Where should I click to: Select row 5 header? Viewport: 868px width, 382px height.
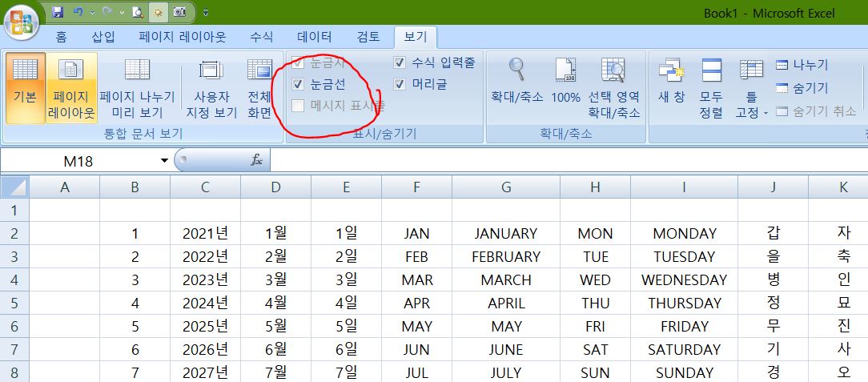pyautogui.click(x=14, y=304)
